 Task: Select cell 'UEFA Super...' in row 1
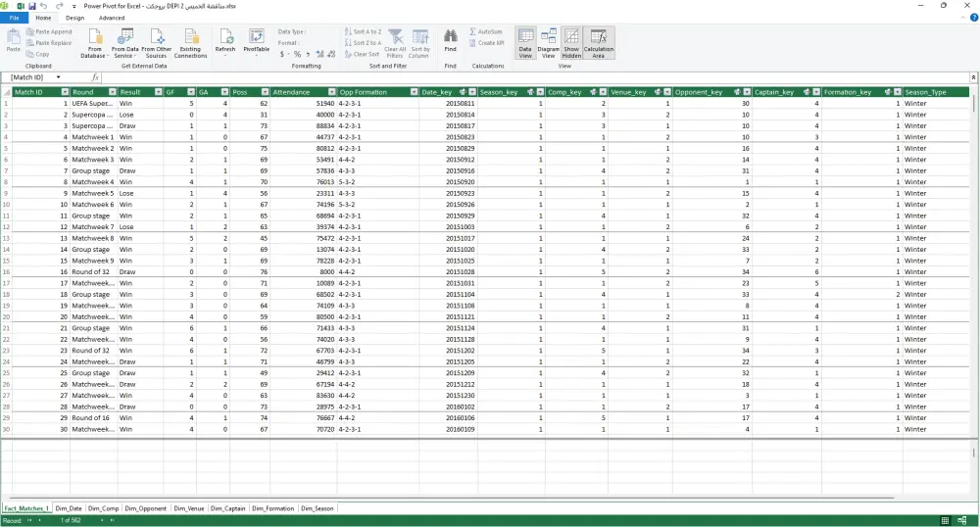(x=93, y=104)
